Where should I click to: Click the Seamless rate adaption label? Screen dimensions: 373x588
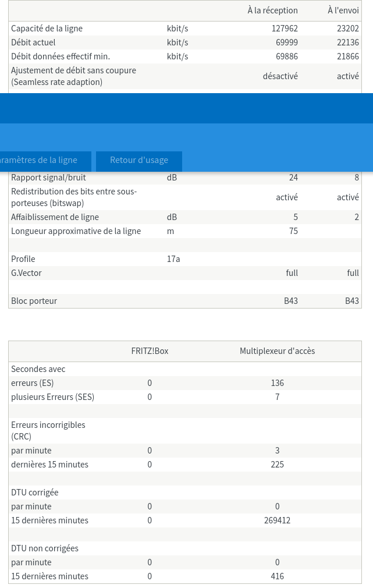(x=73, y=76)
